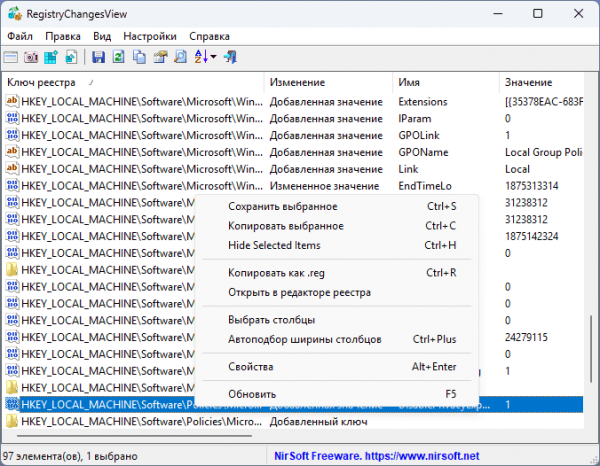The width and height of the screenshot is (600, 466).
Task: Click the name cell IParam
Action: 414,119
